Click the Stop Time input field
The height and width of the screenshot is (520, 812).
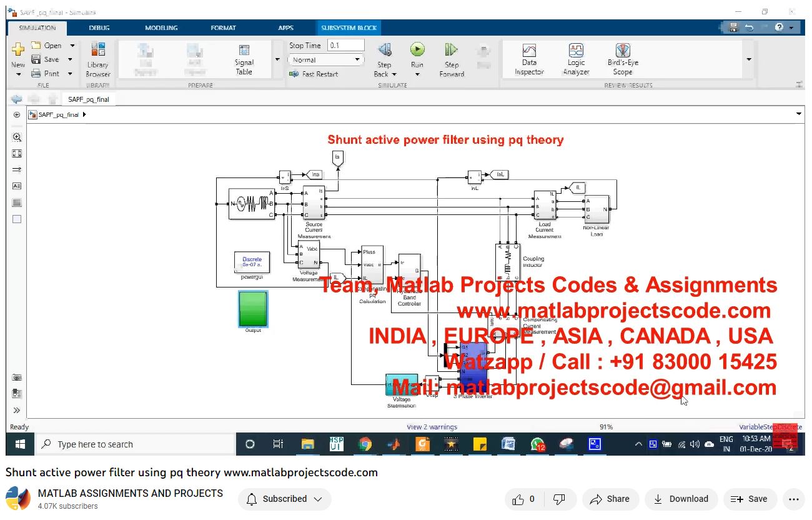coord(345,46)
